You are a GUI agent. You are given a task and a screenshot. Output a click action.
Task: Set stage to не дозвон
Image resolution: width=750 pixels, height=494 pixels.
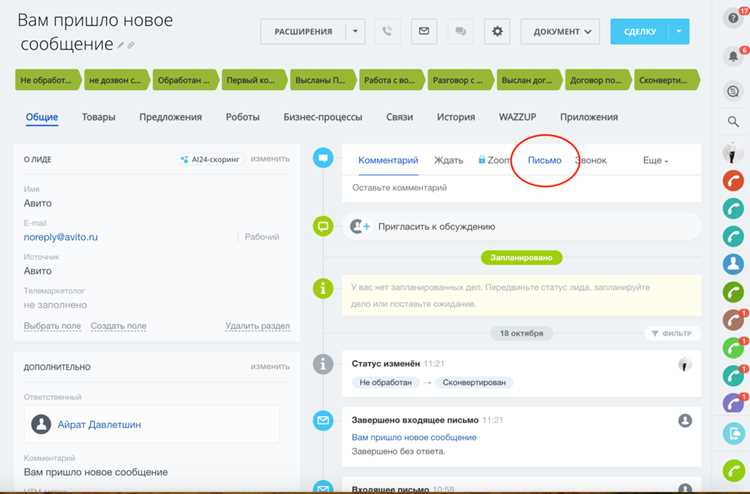point(117,80)
